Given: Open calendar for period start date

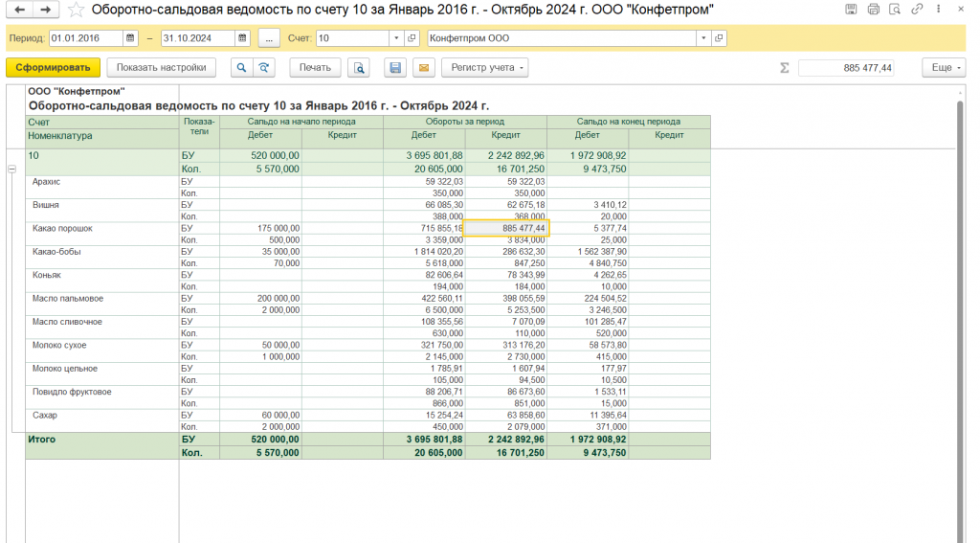Looking at the screenshot, I should coord(131,38).
